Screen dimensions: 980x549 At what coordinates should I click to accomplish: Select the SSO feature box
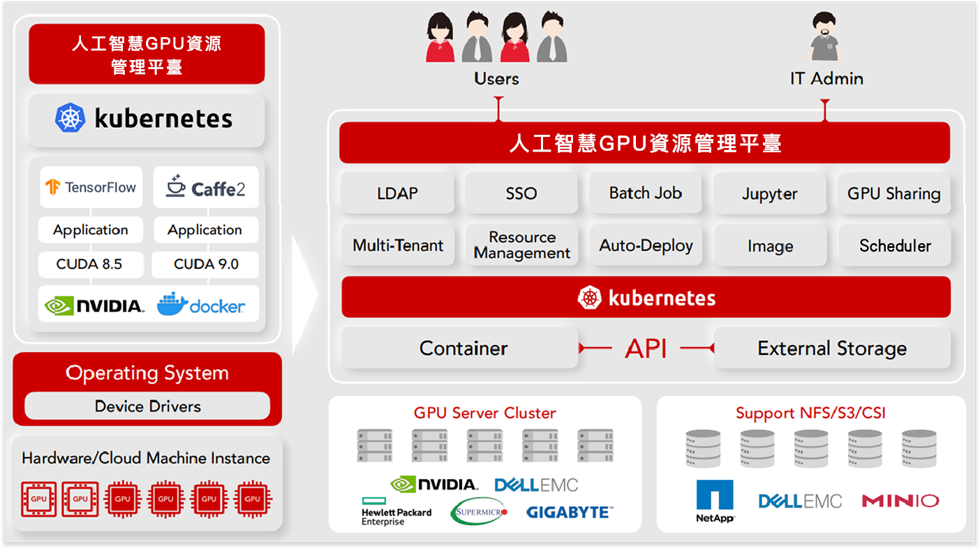[521, 193]
